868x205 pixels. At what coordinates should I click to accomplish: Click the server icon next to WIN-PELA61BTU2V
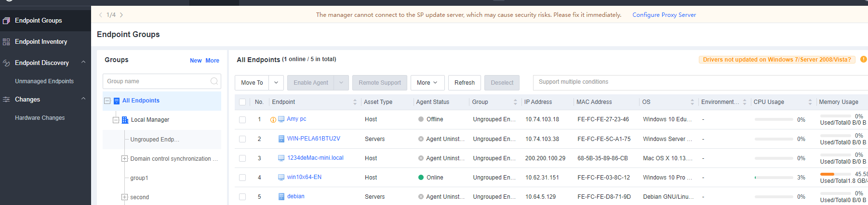click(281, 139)
